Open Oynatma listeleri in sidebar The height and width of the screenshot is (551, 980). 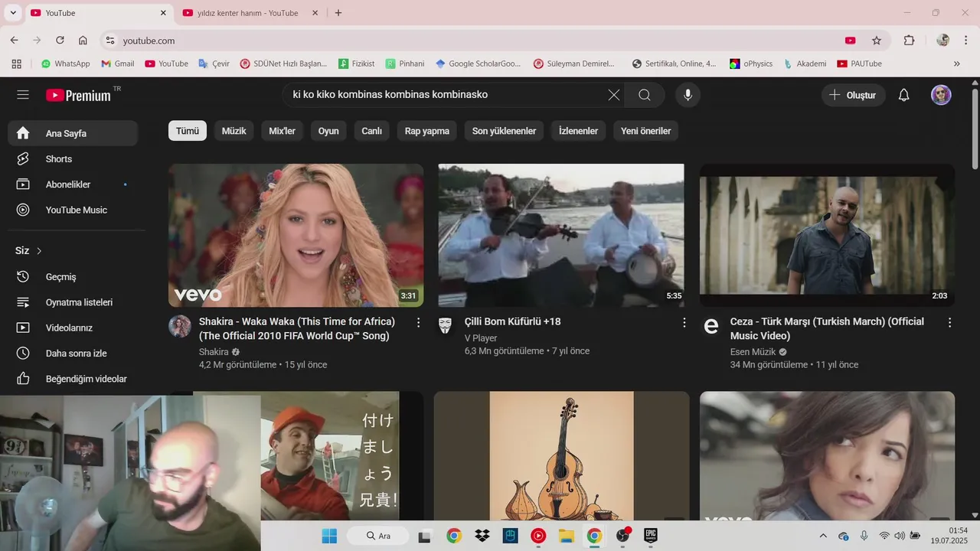tap(73, 302)
